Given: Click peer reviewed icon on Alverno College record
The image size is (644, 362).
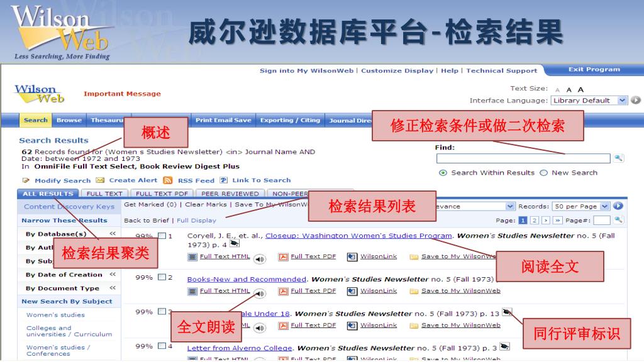Looking at the screenshot, I should (504, 347).
